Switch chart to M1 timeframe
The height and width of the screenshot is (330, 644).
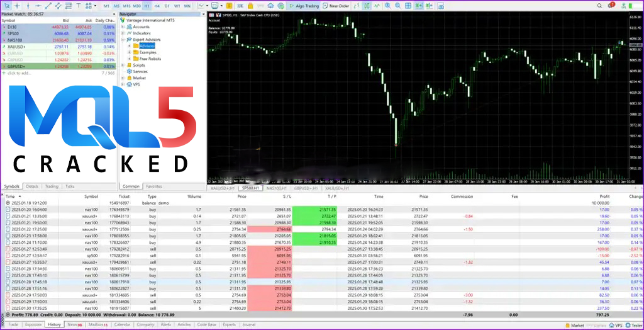[x=106, y=6]
